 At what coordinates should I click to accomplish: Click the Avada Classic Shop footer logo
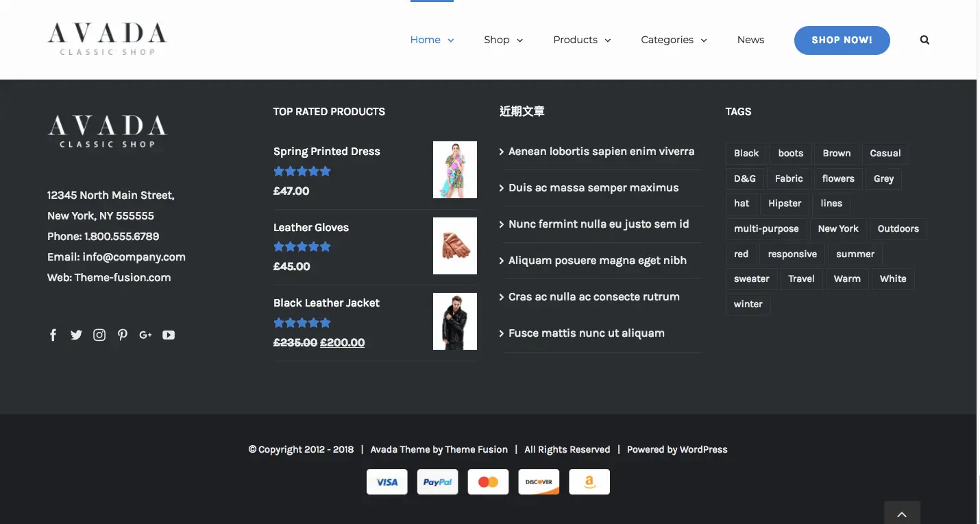(x=107, y=132)
